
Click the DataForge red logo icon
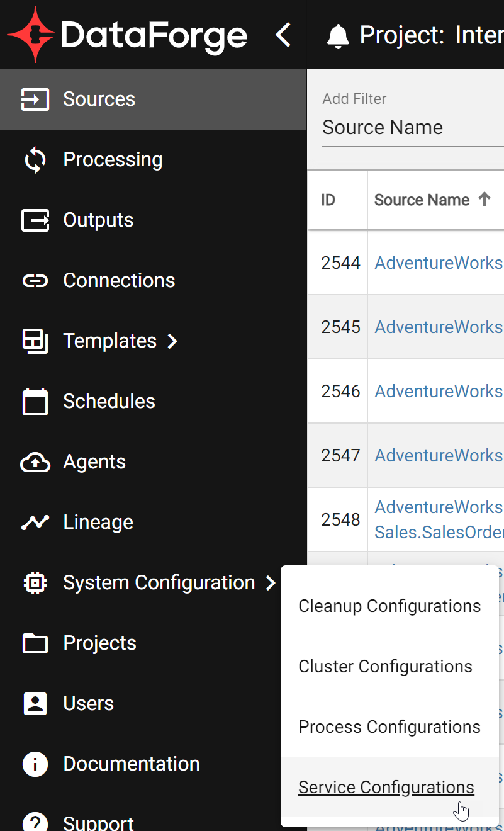pyautogui.click(x=31, y=35)
